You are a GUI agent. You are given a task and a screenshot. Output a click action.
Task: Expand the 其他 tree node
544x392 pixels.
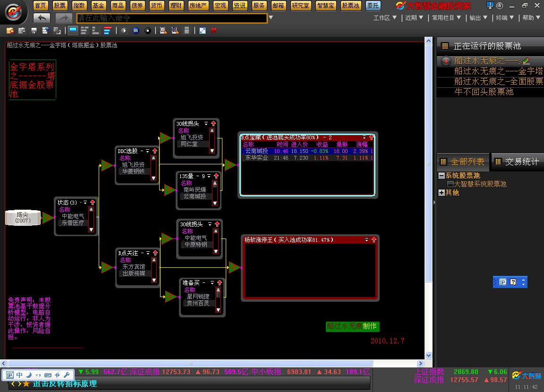[442, 193]
